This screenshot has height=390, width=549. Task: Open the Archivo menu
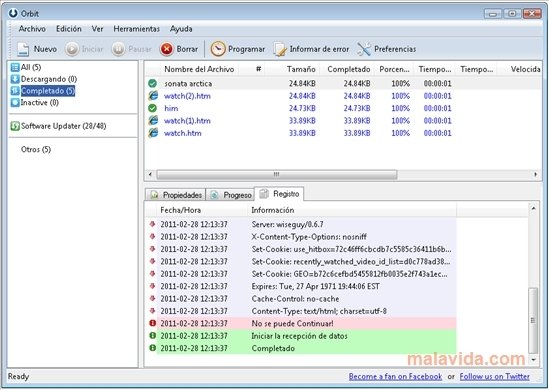coord(32,29)
